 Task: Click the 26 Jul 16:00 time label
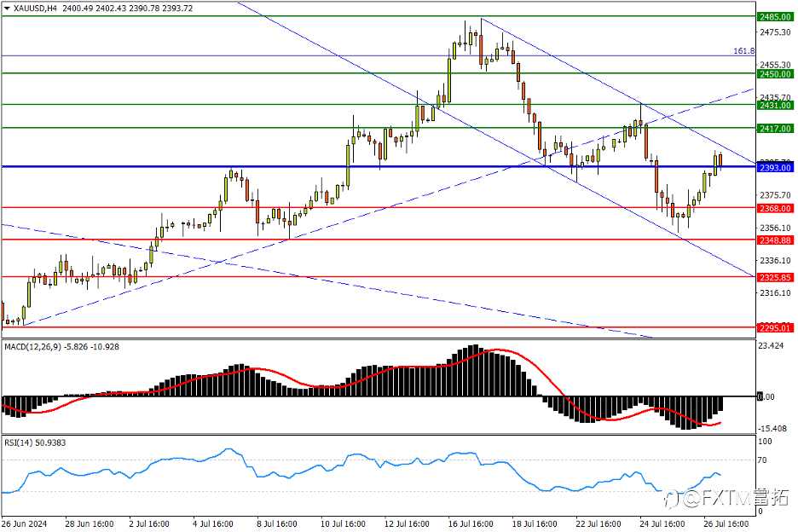pos(726,523)
